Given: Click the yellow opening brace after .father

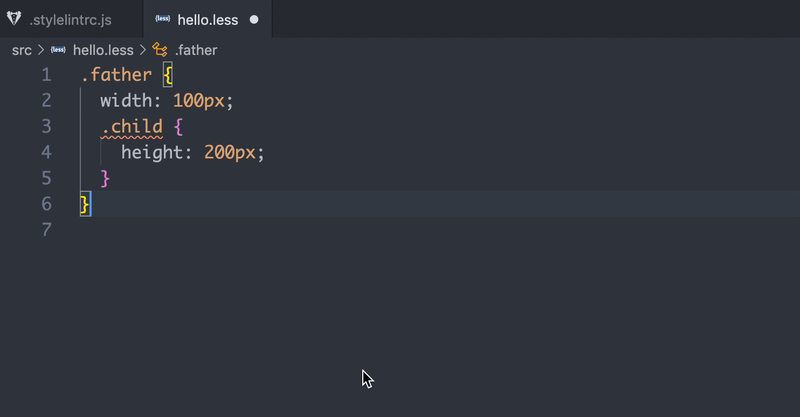Looking at the screenshot, I should [168, 75].
